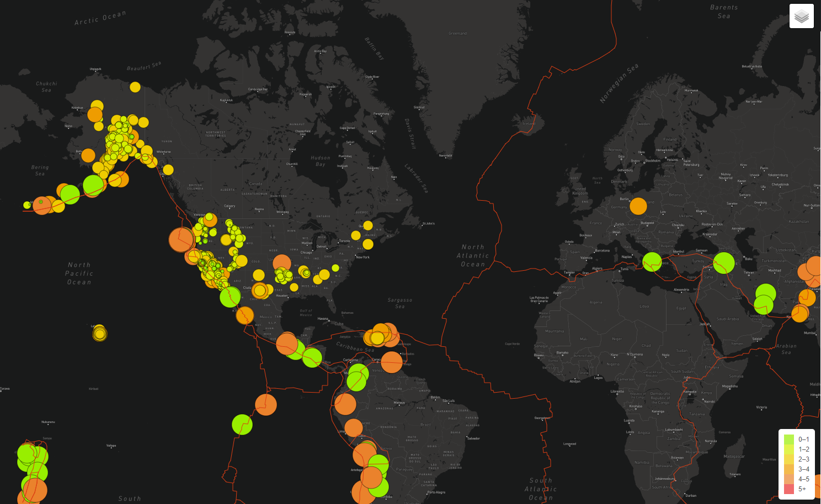Click the 4–5 legend swatch
821x504 pixels.
789,479
